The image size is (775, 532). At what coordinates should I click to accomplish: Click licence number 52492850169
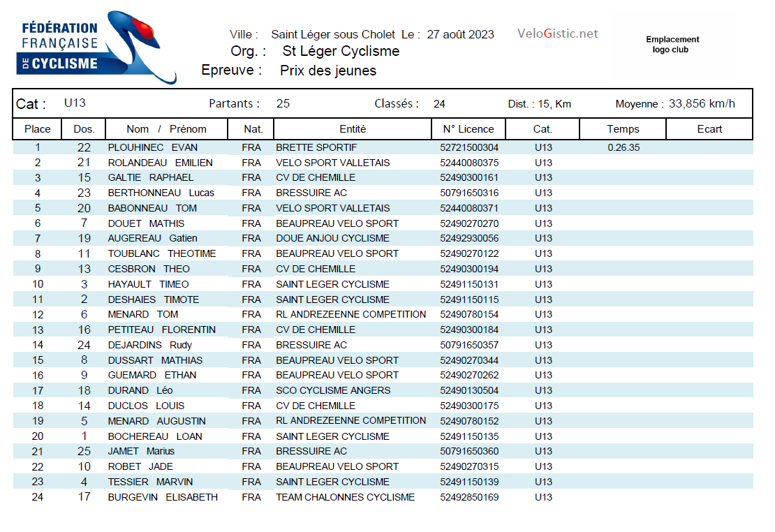(x=469, y=497)
